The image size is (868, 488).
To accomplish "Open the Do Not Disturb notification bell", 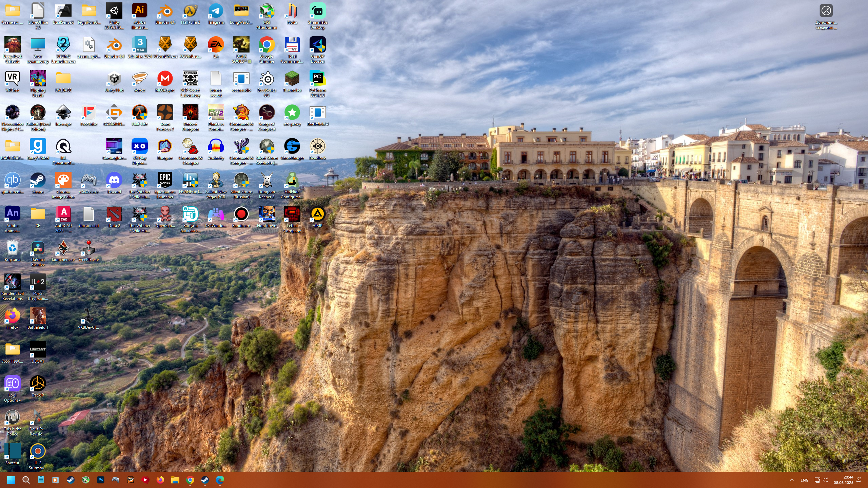I will tap(859, 480).
